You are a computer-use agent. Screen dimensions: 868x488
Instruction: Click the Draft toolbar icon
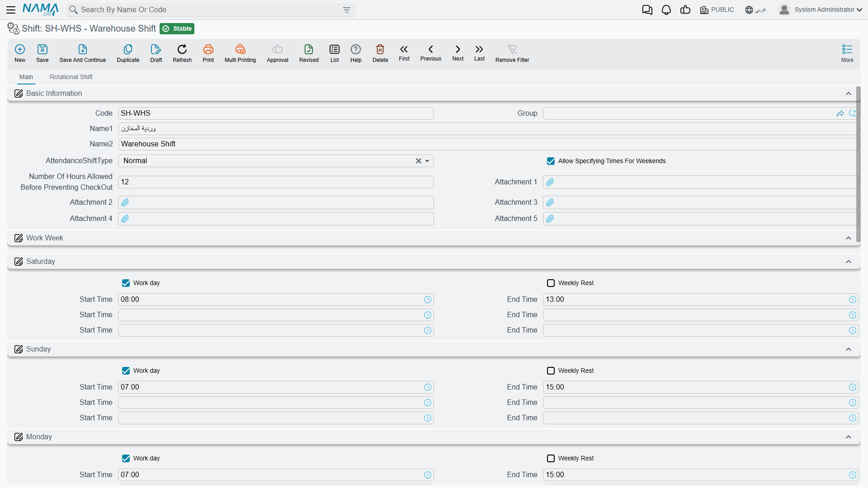pos(156,49)
